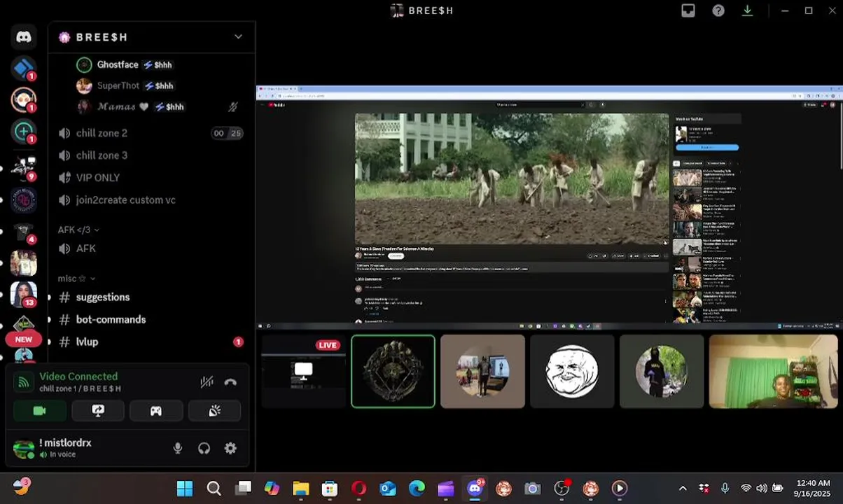This screenshot has width=843, height=504.
Task: Open Discord taskbar icon with 9+ badge
Action: 475,488
